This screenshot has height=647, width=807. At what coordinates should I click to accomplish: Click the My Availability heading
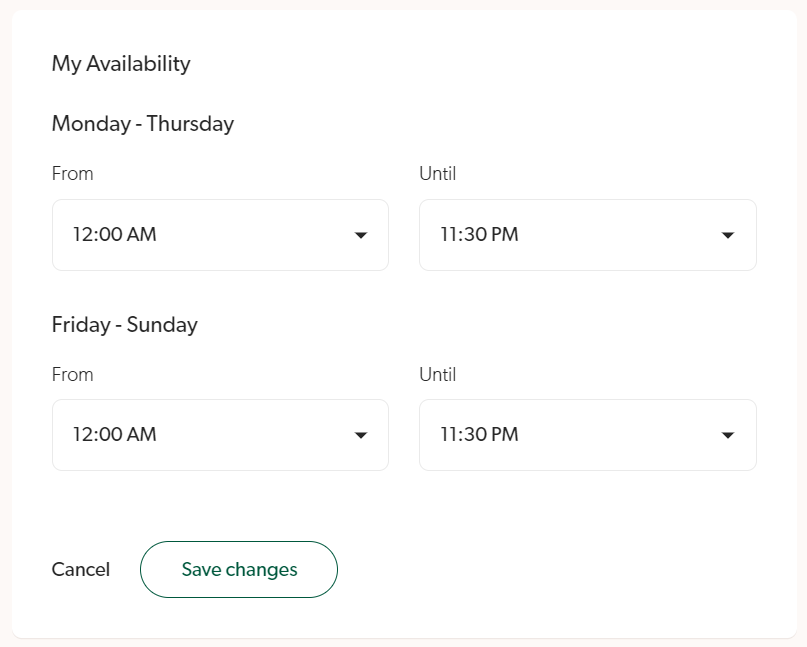tap(121, 64)
